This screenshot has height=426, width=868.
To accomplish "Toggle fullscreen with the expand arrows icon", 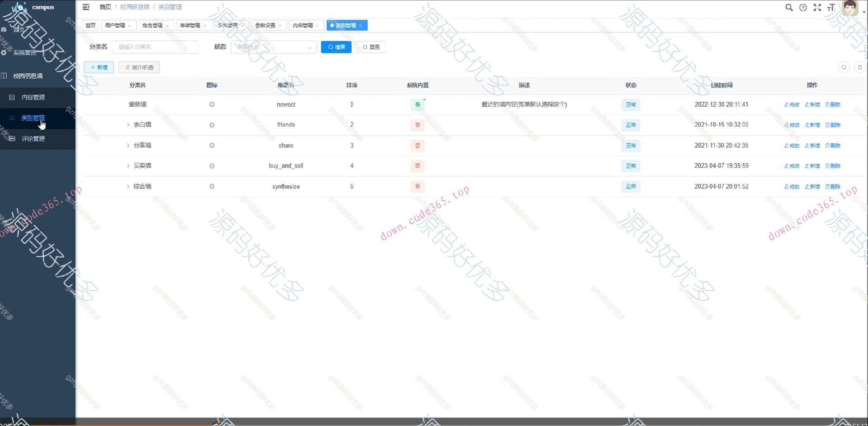I will point(817,7).
